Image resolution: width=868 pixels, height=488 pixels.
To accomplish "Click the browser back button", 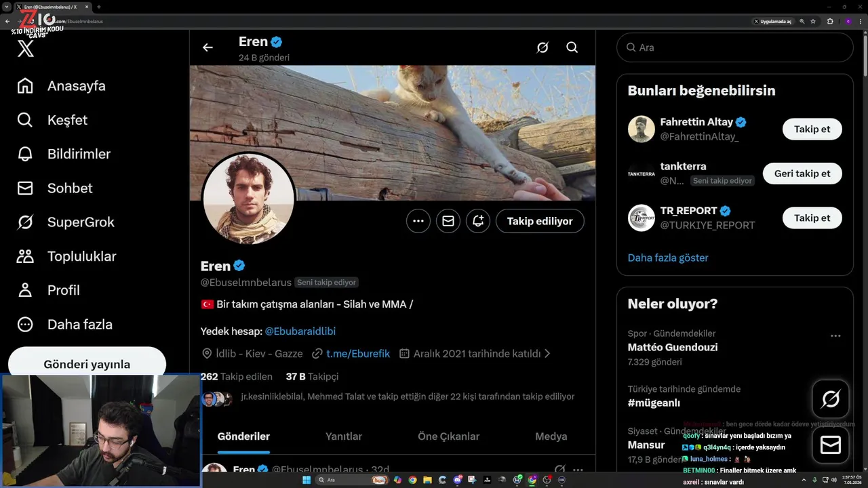I will point(7,21).
